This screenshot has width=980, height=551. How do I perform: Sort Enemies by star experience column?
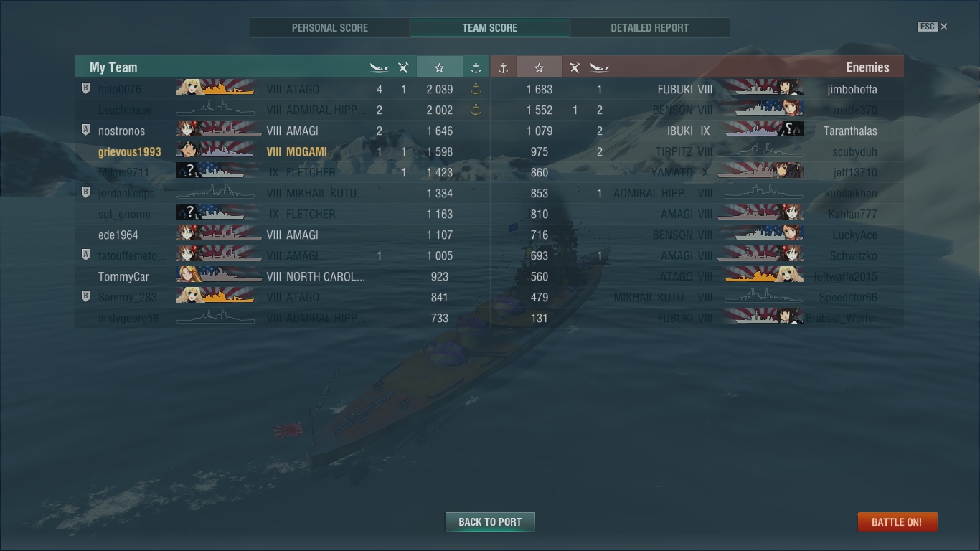coord(539,67)
